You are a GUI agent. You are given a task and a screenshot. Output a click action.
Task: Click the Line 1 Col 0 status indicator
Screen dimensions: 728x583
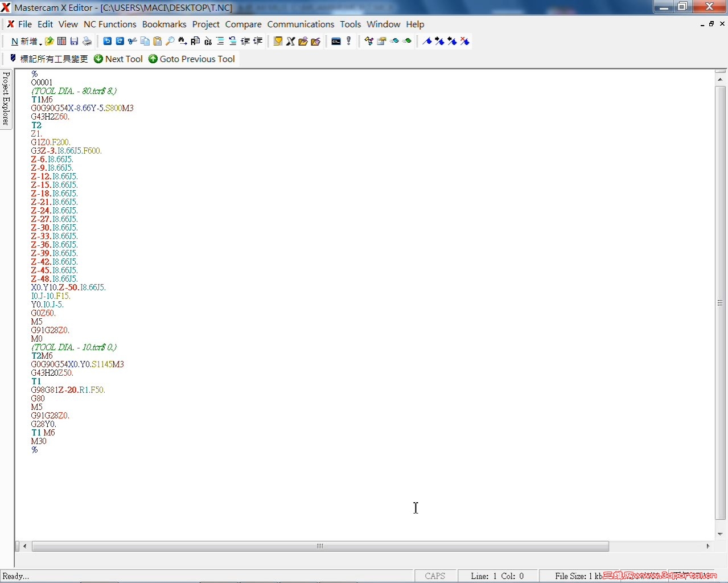(x=497, y=576)
